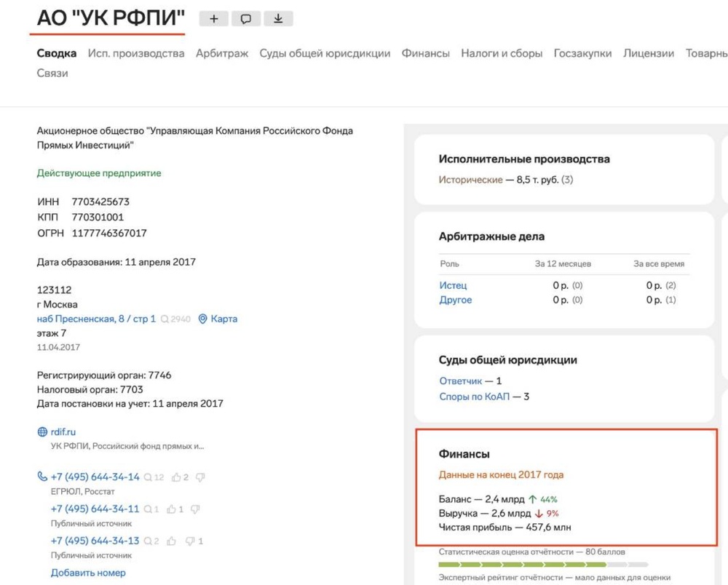Click the plus button next to company title

pyautogui.click(x=213, y=20)
